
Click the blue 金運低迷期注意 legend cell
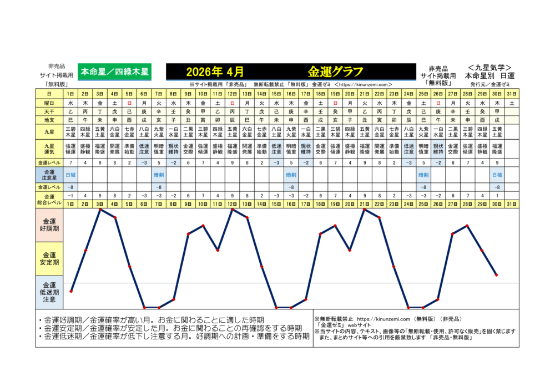49,292
